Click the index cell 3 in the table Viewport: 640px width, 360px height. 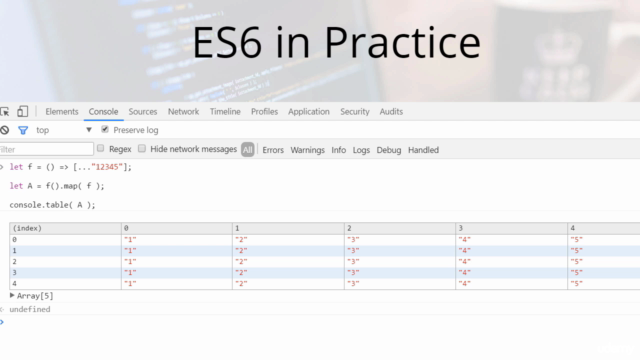point(65,273)
